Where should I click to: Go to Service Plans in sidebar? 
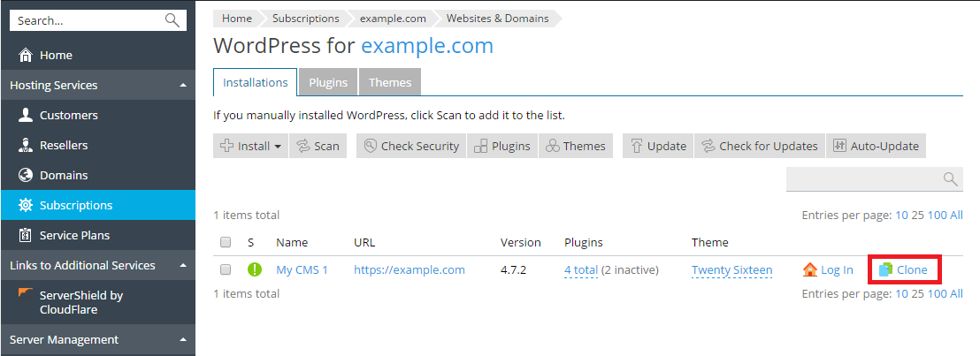pyautogui.click(x=74, y=236)
